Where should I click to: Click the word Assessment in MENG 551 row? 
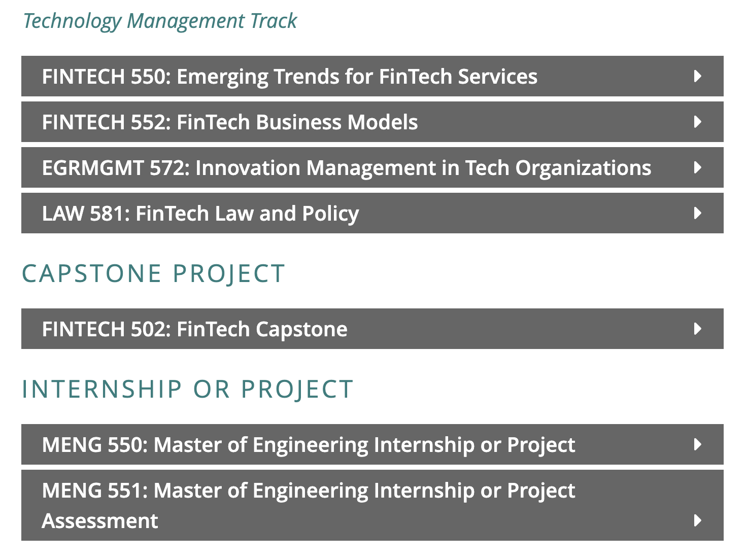tap(100, 521)
